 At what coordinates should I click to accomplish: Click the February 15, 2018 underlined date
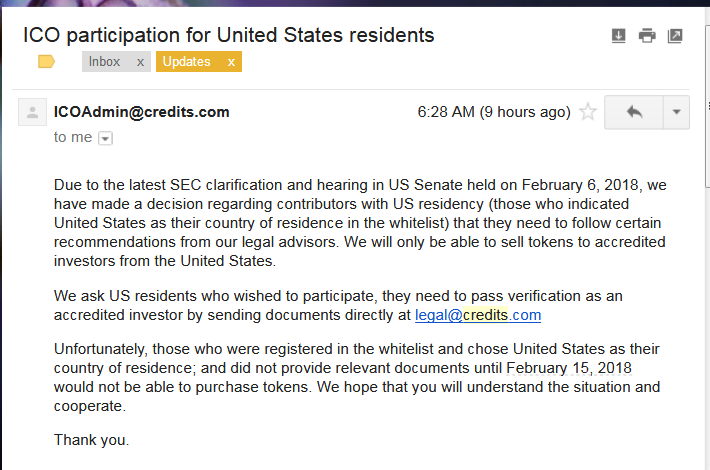[569, 368]
